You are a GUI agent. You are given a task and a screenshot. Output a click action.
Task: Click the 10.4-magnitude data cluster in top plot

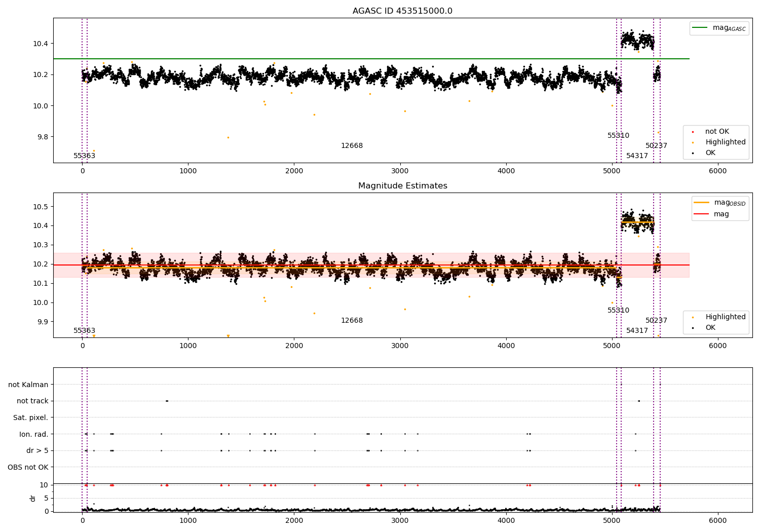(x=637, y=40)
